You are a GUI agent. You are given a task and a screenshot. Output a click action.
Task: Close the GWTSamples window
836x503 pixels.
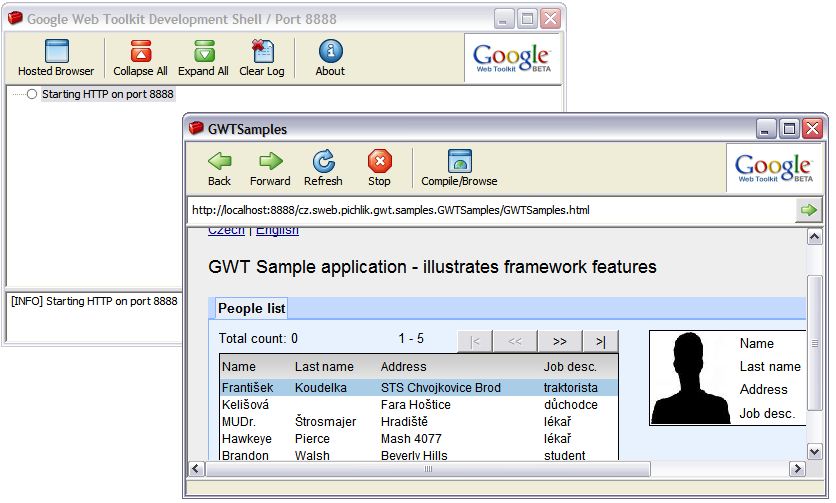[x=813, y=129]
